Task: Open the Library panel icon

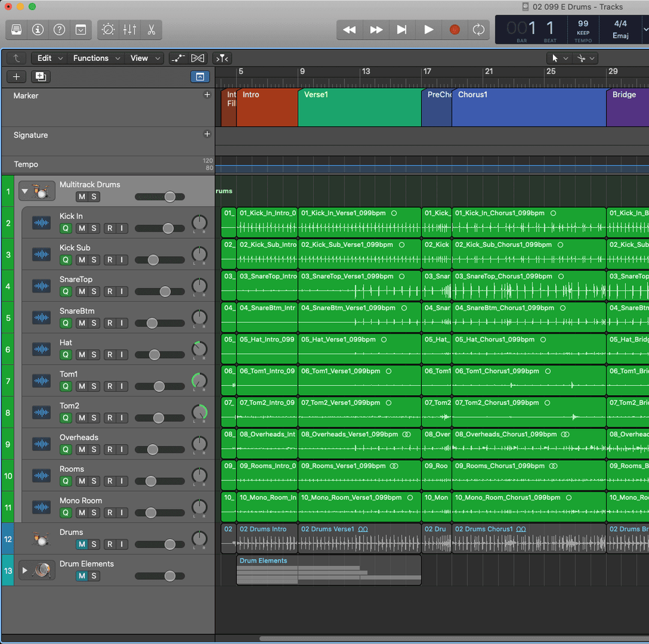Action: [17, 30]
